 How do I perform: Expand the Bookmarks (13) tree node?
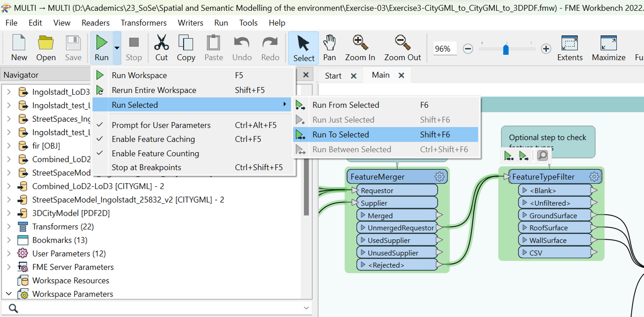click(x=9, y=240)
